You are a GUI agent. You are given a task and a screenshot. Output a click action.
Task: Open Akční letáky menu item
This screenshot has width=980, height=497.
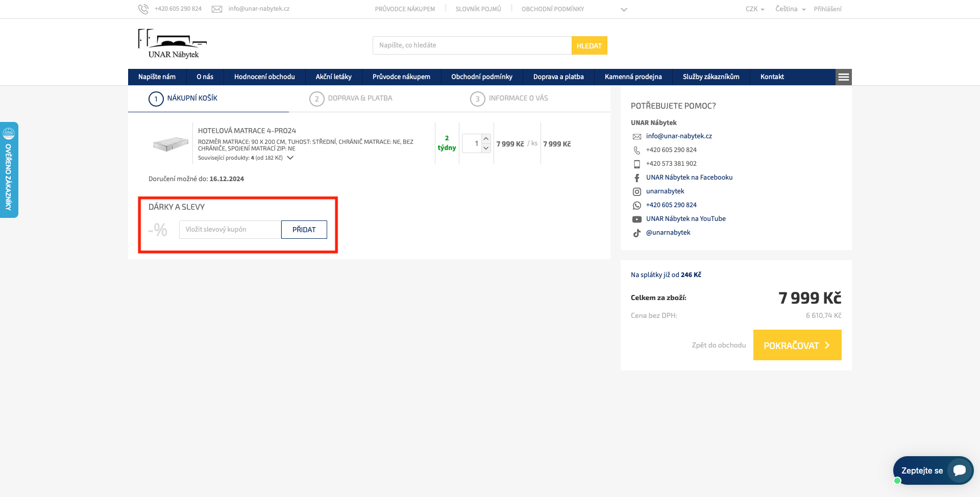coord(333,77)
